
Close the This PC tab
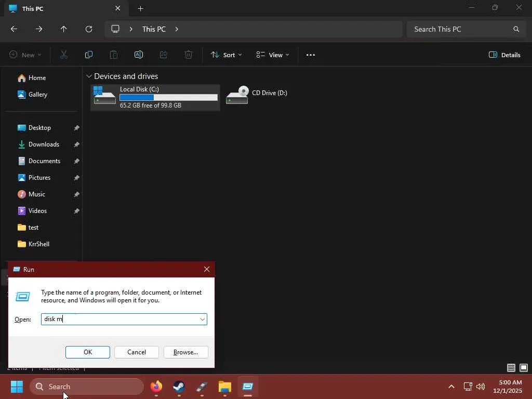coord(117,8)
